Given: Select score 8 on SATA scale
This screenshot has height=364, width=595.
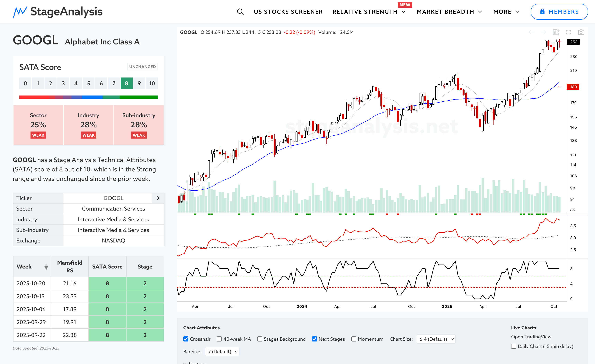Looking at the screenshot, I should click(x=127, y=83).
